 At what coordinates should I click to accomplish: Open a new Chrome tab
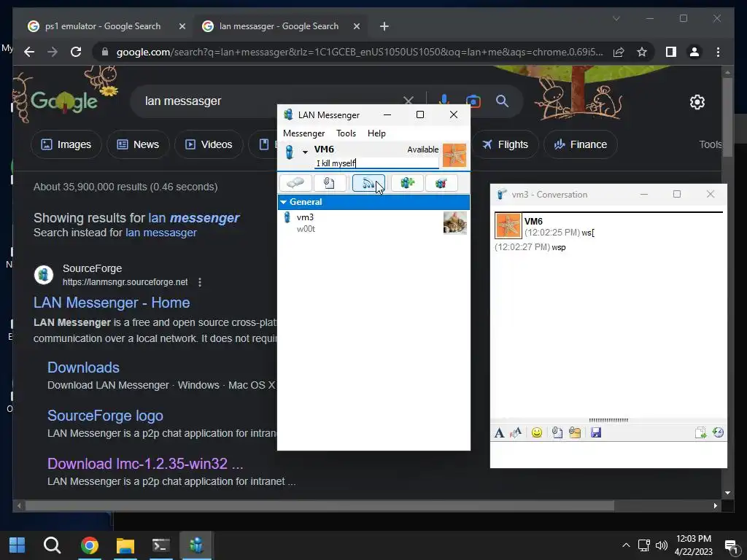(x=384, y=27)
